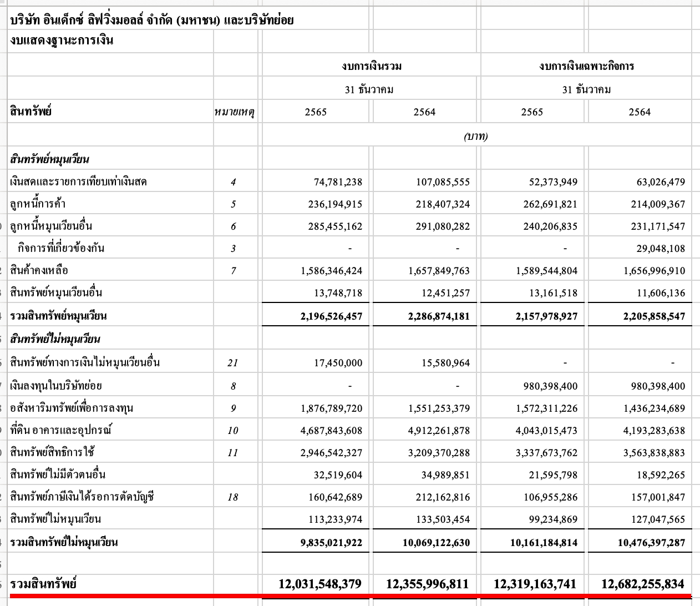Click the สินทรัพย์หมุนเวียน section heading
This screenshot has height=606, width=700.
pos(49,160)
